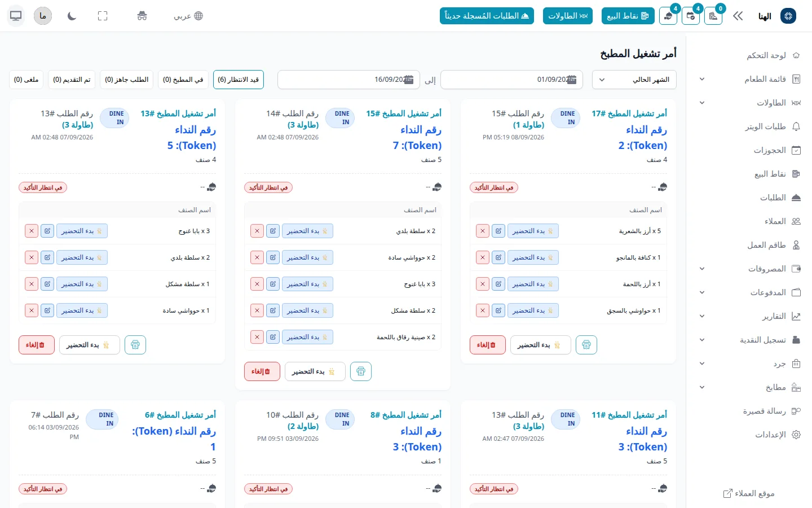Image resolution: width=812 pixels, height=508 pixels.
Task: Edit the حواوشي بالسجق item
Action: [498, 310]
